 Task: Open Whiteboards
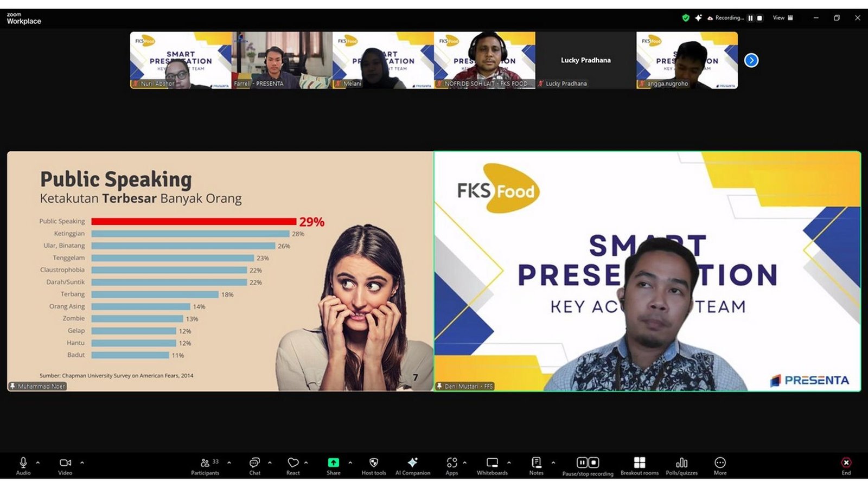click(x=492, y=466)
